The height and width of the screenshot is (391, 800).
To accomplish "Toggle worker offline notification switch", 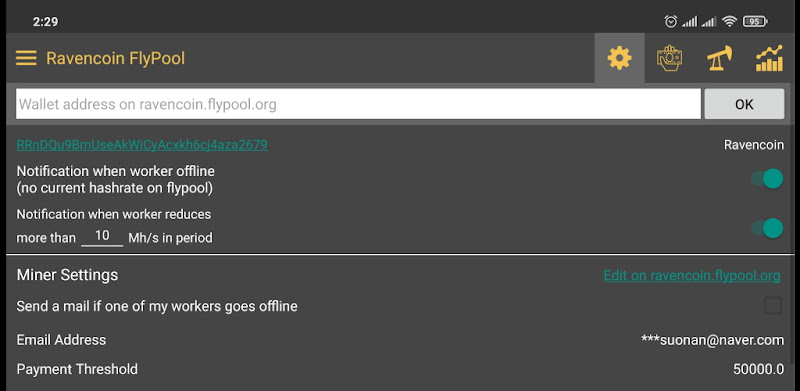I will (767, 179).
